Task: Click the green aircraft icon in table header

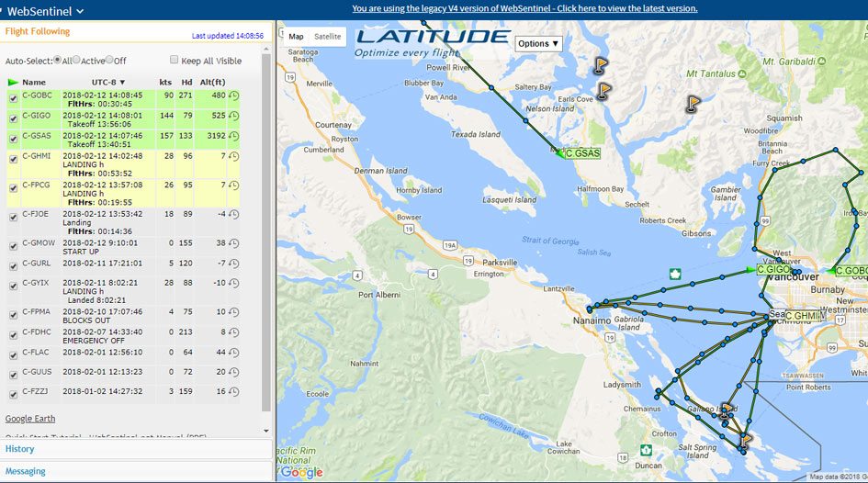Action: point(13,83)
